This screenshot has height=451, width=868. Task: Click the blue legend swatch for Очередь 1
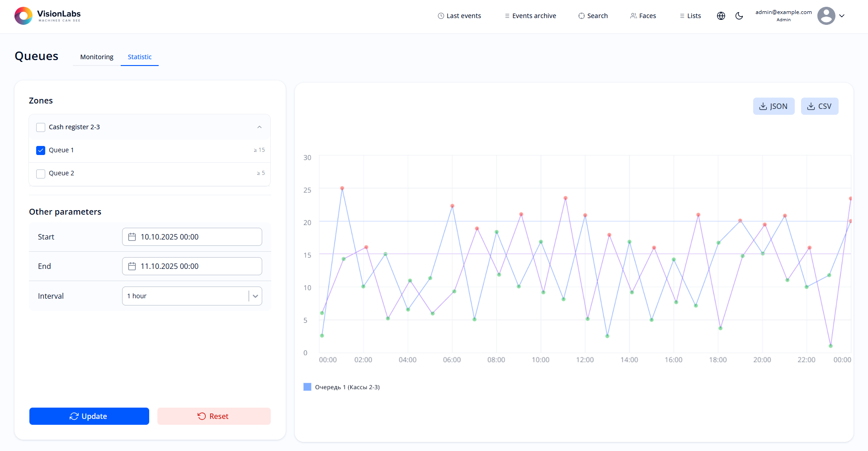click(x=307, y=387)
